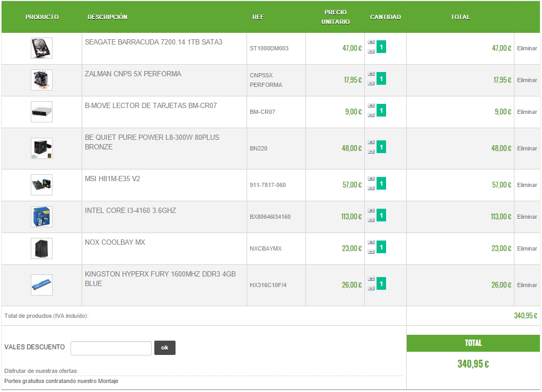The width and height of the screenshot is (542, 392).
Task: Increase quantity of Intel Core i3-4160
Action: click(371, 211)
